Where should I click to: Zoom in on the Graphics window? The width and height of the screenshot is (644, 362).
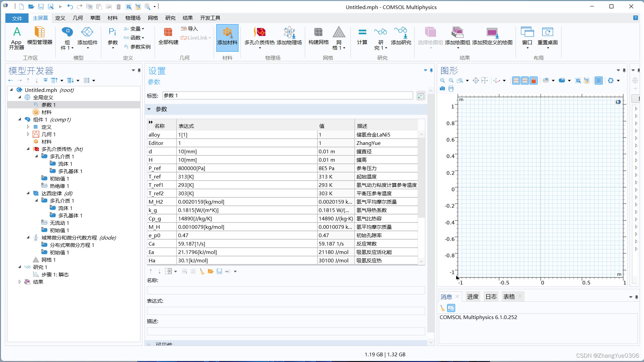[x=442, y=81]
